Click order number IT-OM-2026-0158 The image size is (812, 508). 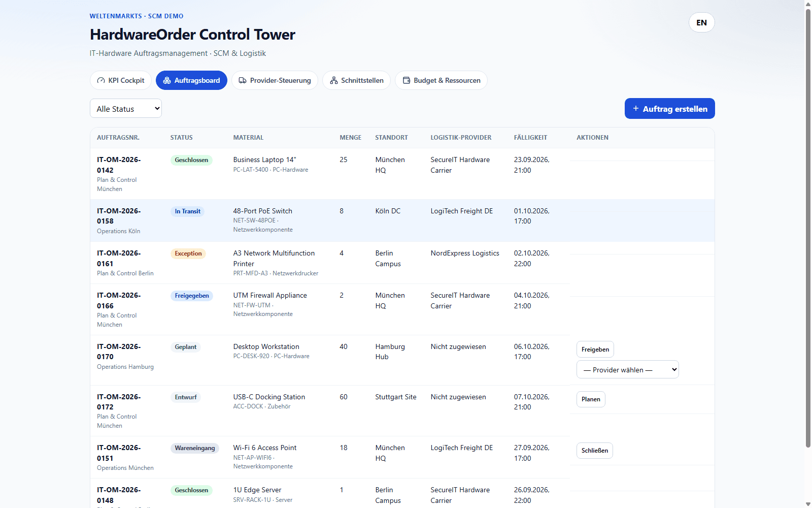coord(119,216)
